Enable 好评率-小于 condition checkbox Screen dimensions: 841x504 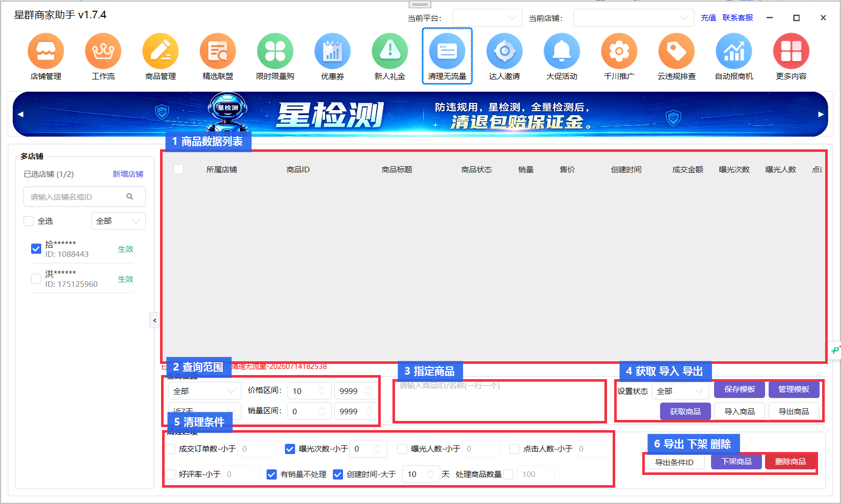[171, 474]
